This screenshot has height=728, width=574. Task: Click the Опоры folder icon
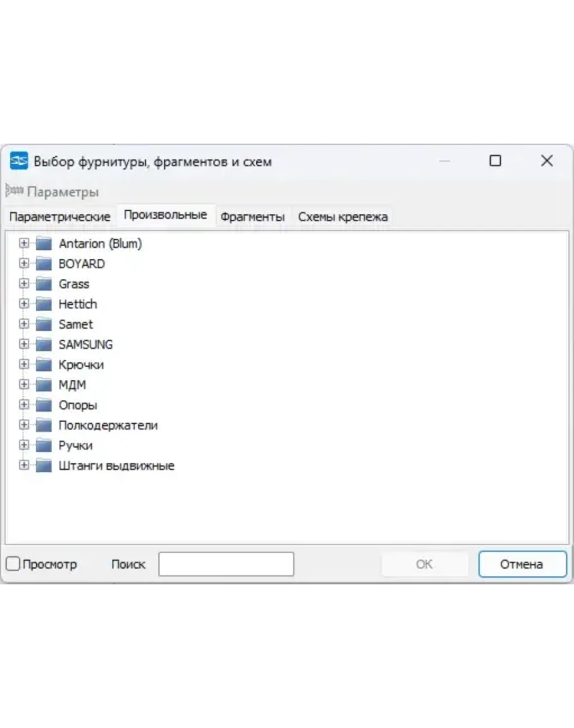(44, 405)
